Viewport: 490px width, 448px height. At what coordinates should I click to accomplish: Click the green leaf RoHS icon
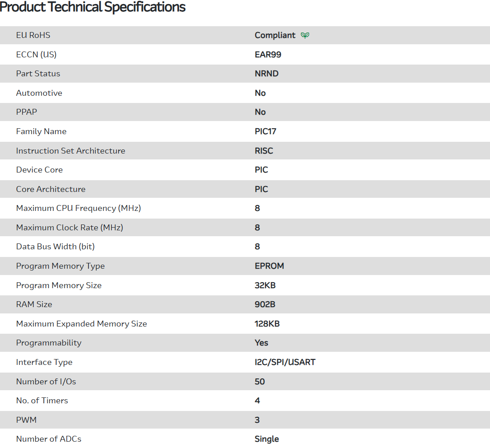tap(305, 35)
